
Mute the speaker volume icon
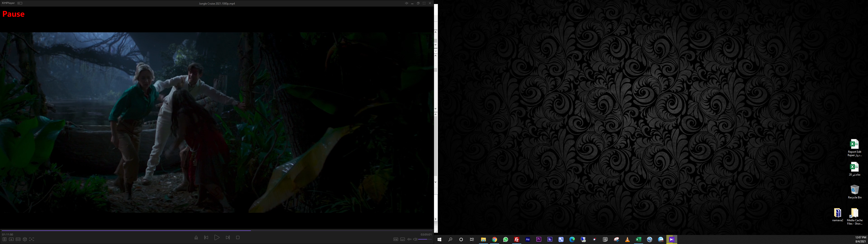(x=415, y=239)
